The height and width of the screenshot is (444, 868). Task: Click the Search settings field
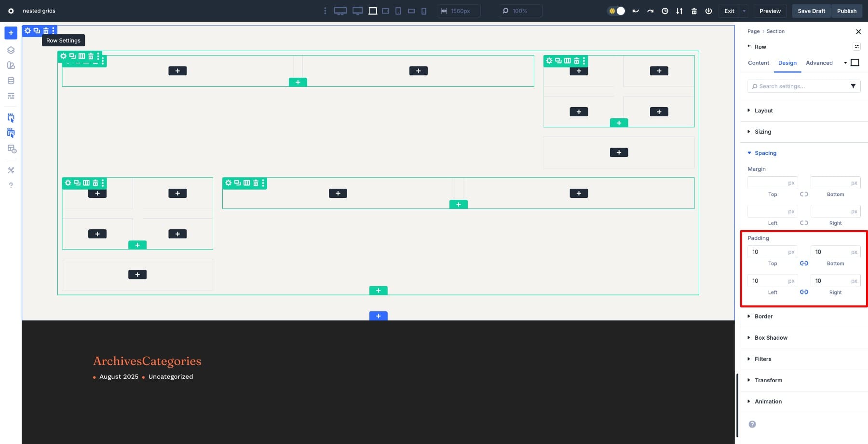pos(800,86)
